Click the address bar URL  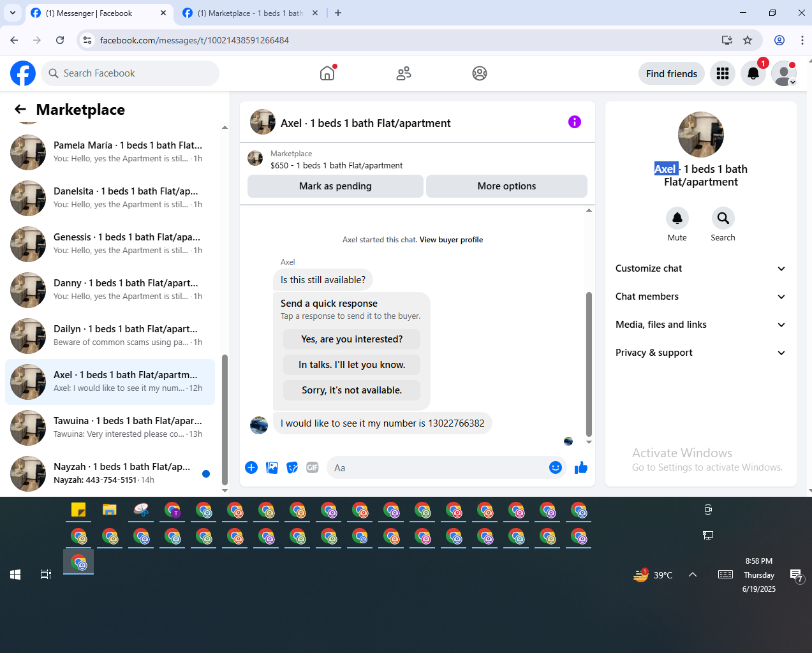pyautogui.click(x=195, y=40)
